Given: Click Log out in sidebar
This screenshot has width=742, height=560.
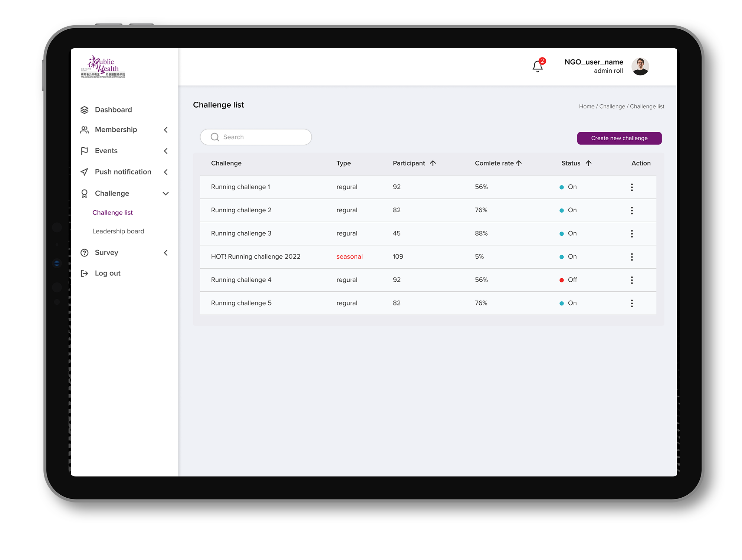Looking at the screenshot, I should tap(107, 274).
